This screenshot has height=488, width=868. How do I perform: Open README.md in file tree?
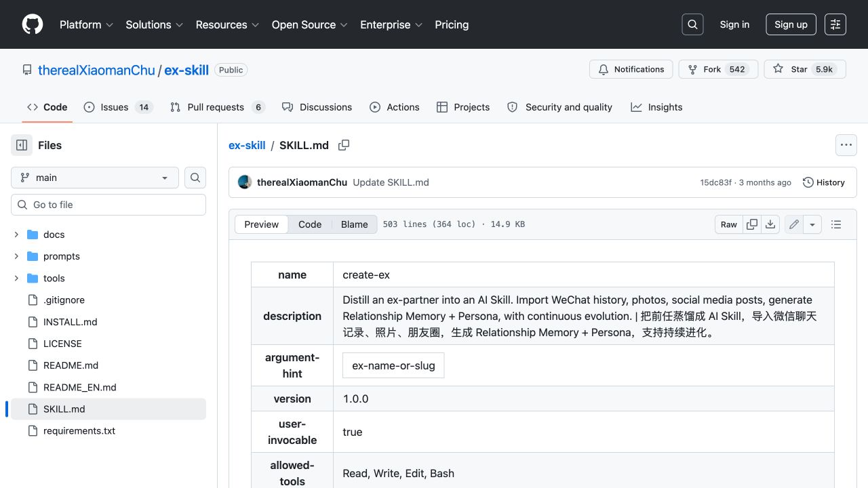pos(71,365)
